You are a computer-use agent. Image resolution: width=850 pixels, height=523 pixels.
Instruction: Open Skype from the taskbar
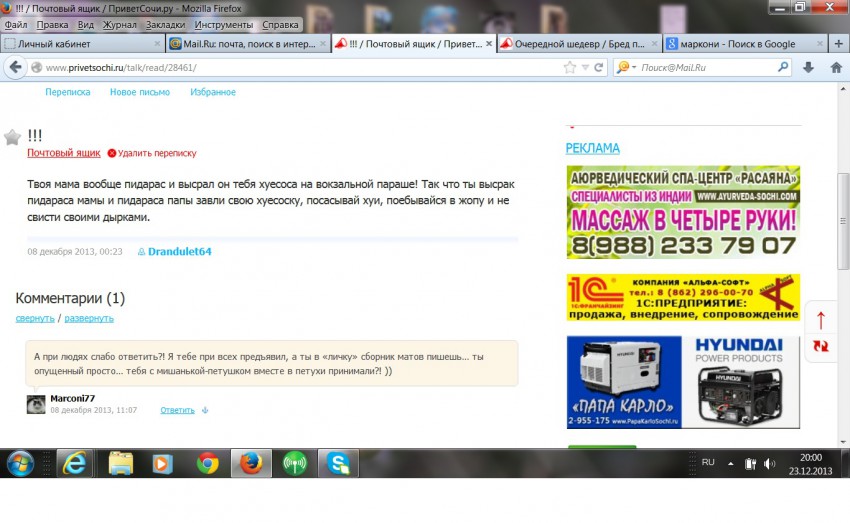click(x=338, y=463)
